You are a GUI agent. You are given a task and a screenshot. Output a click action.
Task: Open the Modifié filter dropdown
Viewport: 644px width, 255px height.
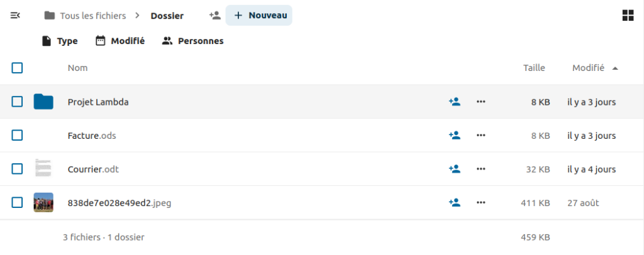pyautogui.click(x=119, y=41)
